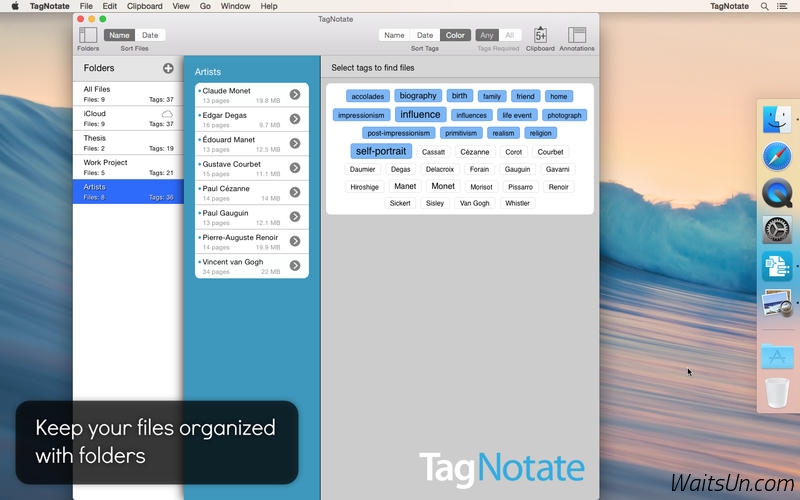Screen dimensions: 800x500
Task: Open Finder in the Dock
Action: (777, 119)
